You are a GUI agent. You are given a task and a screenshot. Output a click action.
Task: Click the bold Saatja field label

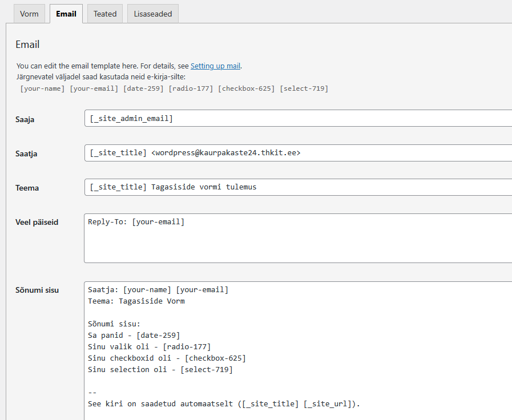[26, 154]
